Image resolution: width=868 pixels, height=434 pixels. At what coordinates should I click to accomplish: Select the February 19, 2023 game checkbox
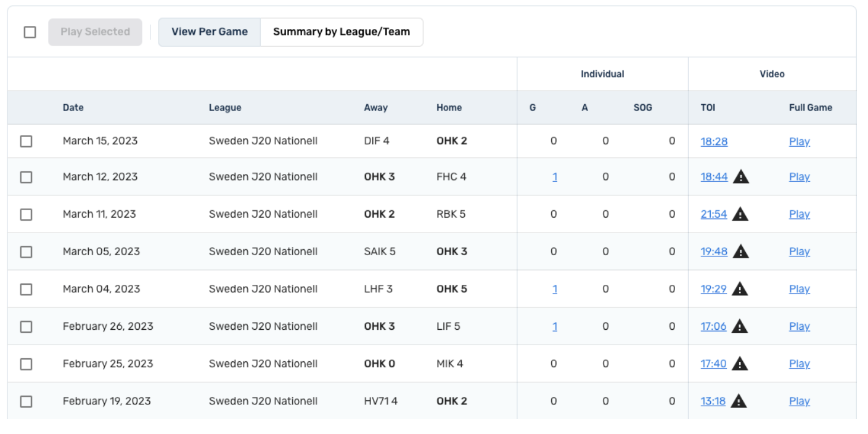26,401
